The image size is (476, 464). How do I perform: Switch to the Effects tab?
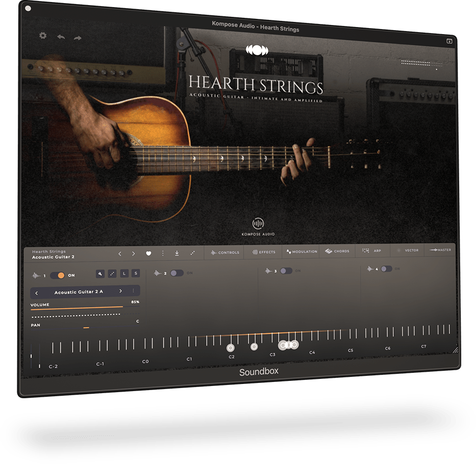point(264,252)
